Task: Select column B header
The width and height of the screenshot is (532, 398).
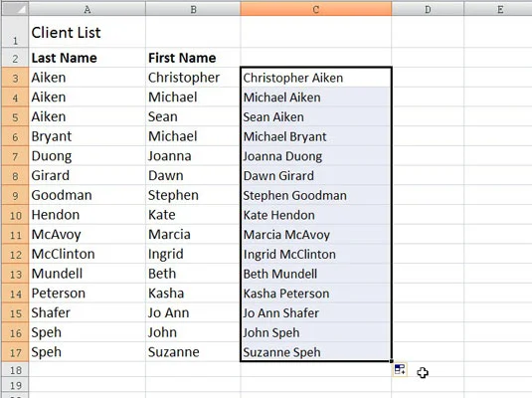Action: coord(193,9)
